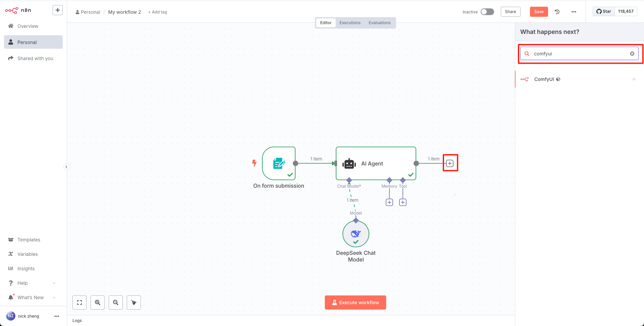
Task: Clear the node search field
Action: coord(632,54)
